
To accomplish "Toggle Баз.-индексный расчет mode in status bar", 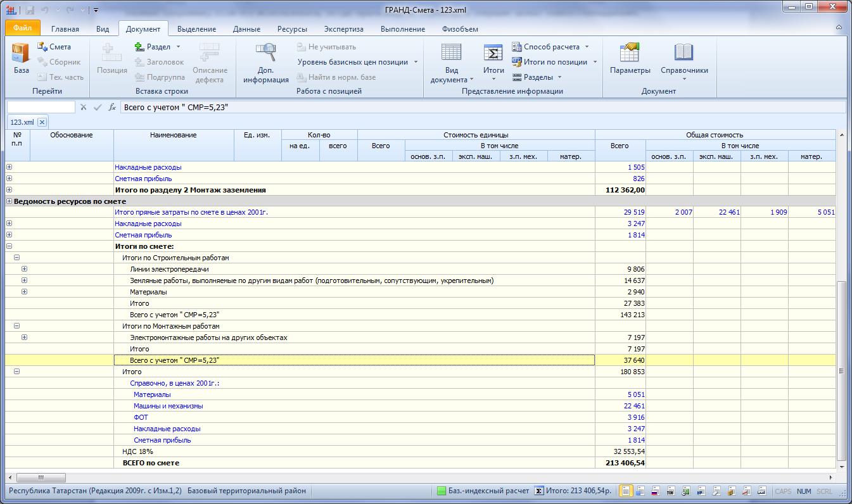I will 483,491.
